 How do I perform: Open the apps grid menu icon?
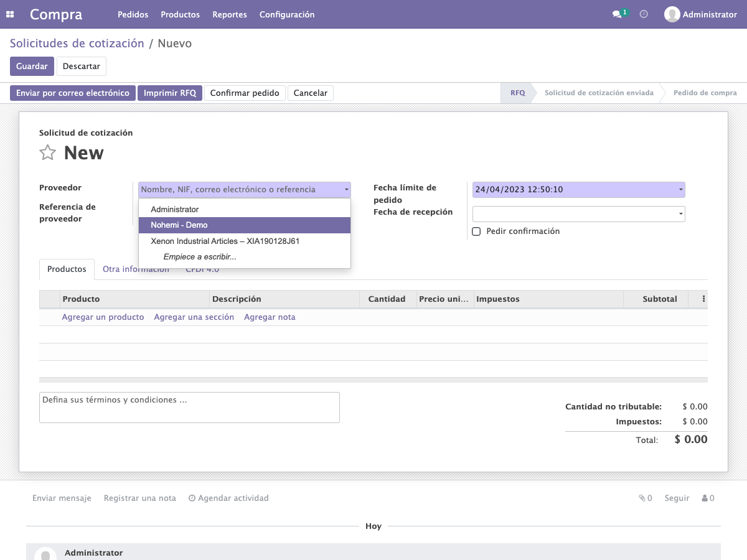10,14
